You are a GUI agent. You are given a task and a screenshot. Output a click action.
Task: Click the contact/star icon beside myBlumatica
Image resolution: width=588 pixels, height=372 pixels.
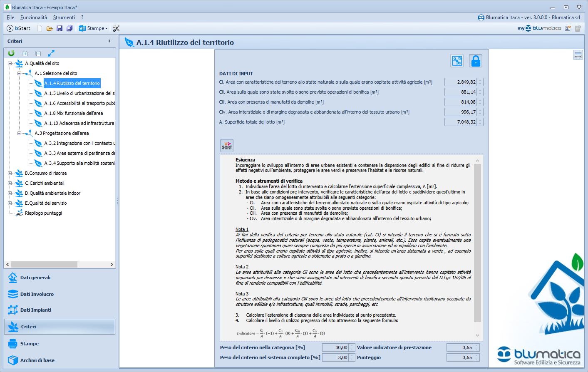[x=568, y=28]
